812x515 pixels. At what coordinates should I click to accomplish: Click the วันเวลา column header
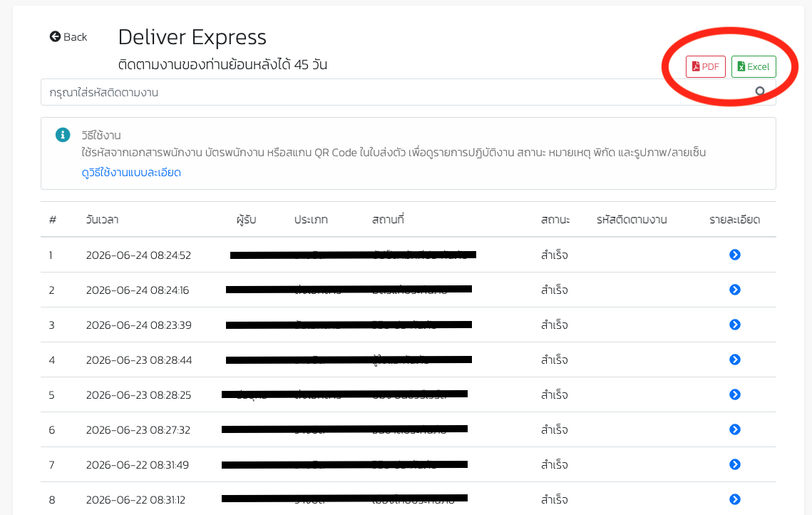(x=102, y=220)
